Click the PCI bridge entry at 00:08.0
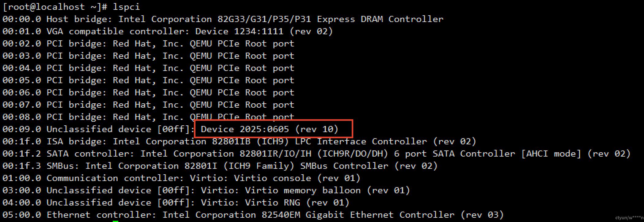 pos(148,116)
